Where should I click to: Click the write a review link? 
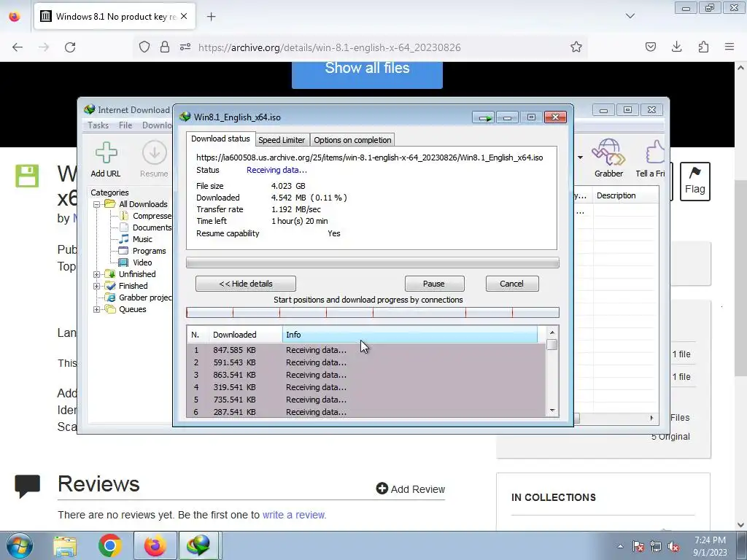(x=294, y=515)
